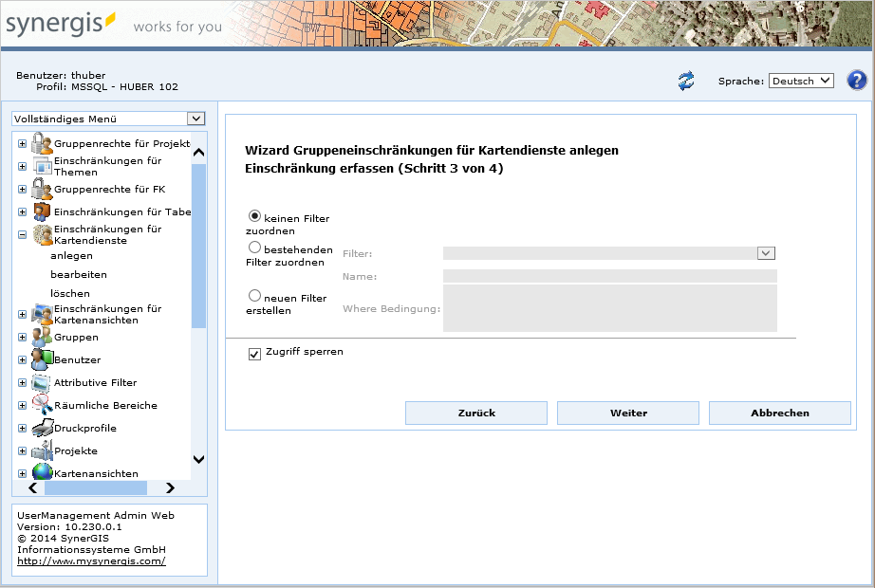Click the Druckprofile printer icon
This screenshot has height=588, width=875.
(41, 428)
